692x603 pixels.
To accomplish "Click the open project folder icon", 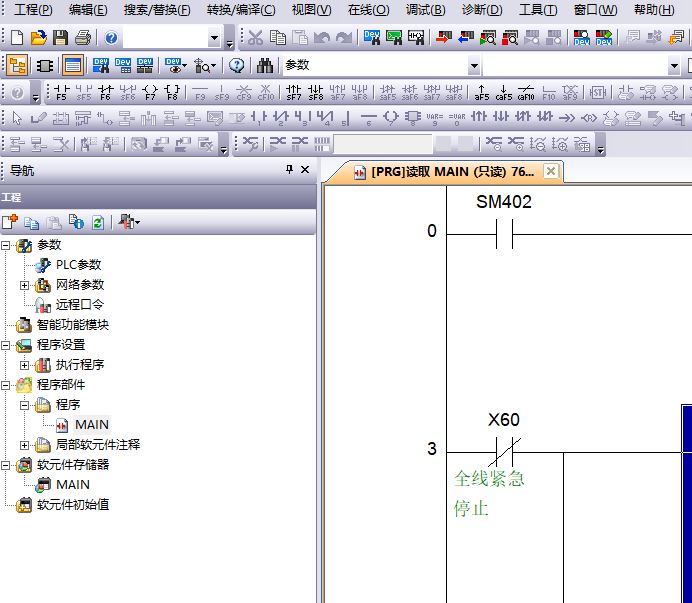I will coord(38,38).
